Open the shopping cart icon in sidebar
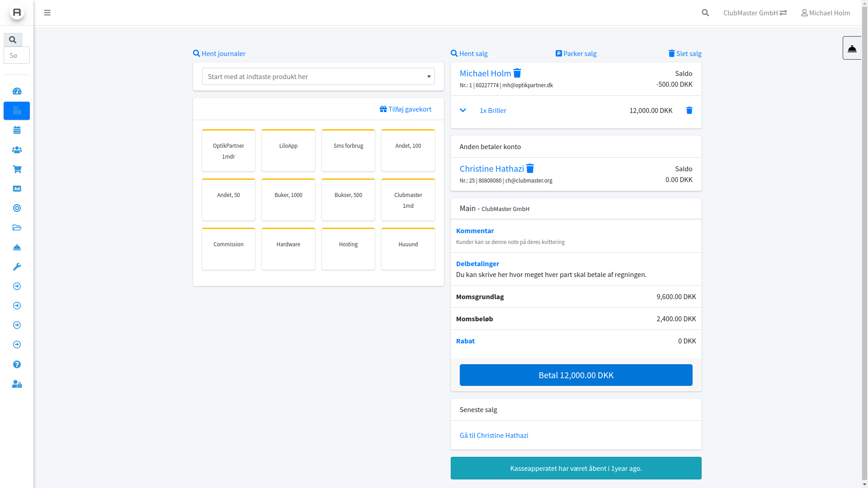Screen dimensions: 868x488 (x=17, y=169)
